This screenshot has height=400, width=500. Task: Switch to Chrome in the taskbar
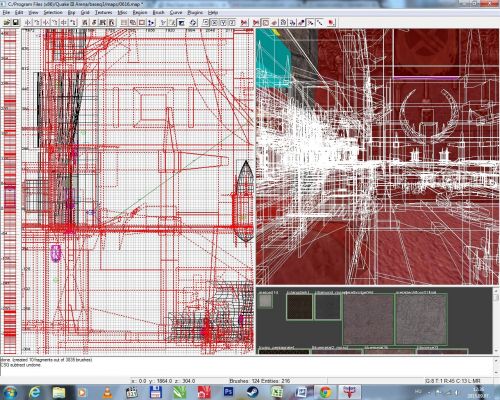(x=325, y=392)
